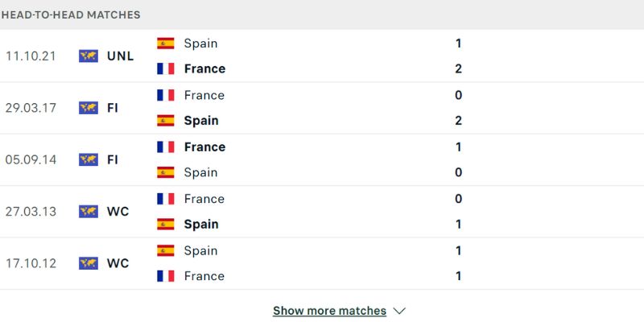Click the bold Spain name in 29.03.17 match

pos(201,121)
